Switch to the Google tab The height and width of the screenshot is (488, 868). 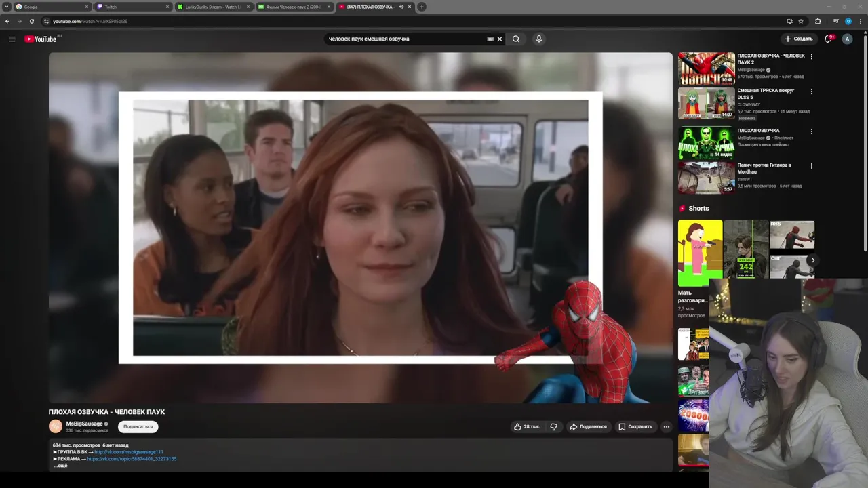click(53, 7)
